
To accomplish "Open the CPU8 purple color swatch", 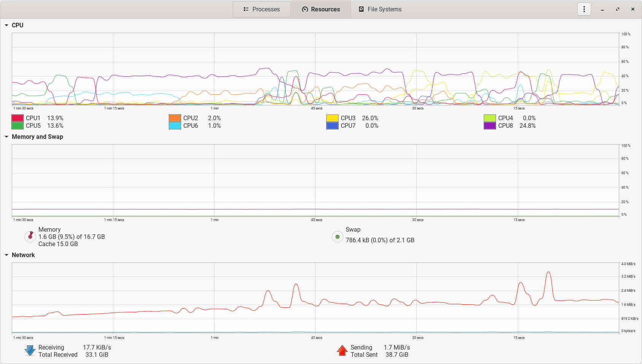I will click(x=490, y=126).
